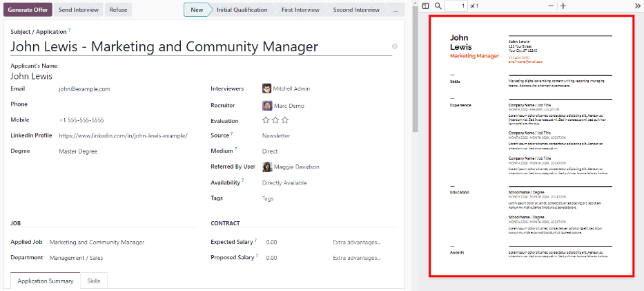Screen dimensions: 644x291
Task: Zoom out the resume PDF
Action: point(551,6)
